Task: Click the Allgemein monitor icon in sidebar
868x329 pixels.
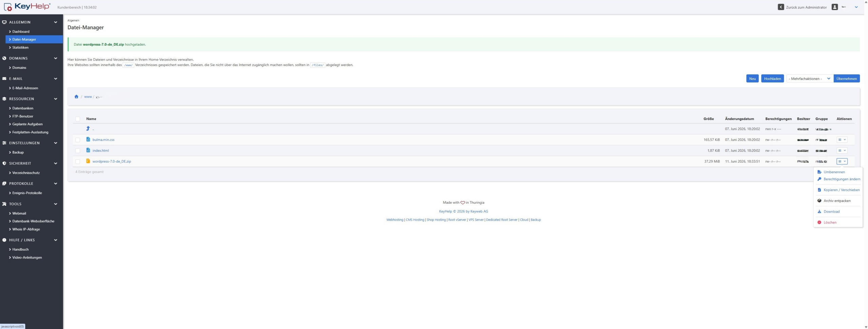Action: tap(4, 22)
